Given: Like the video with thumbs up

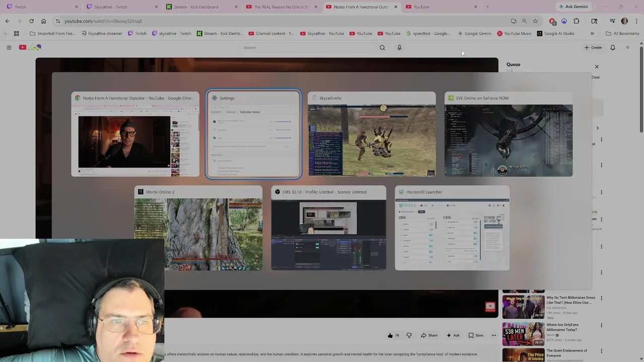Looking at the screenshot, I should pyautogui.click(x=393, y=335).
